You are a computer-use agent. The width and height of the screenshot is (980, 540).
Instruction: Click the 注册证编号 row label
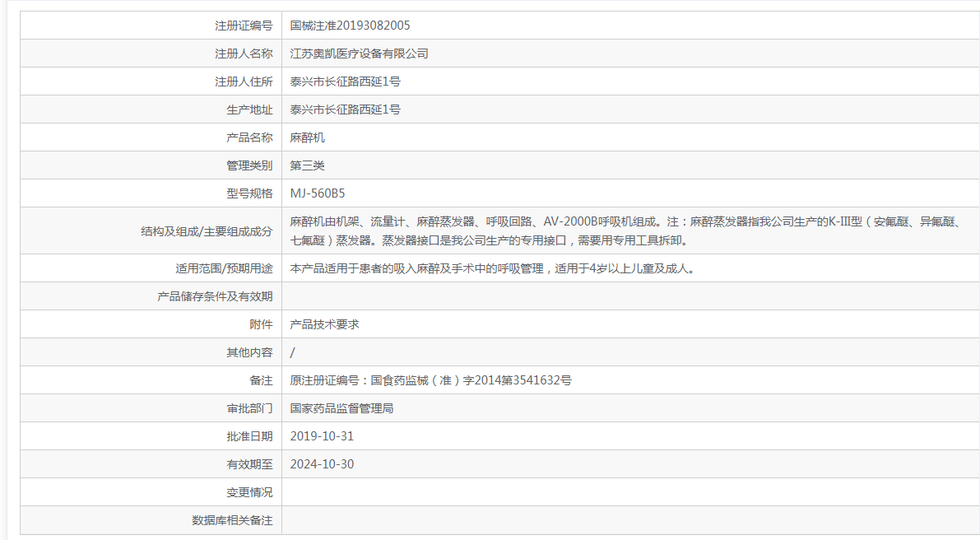244,26
